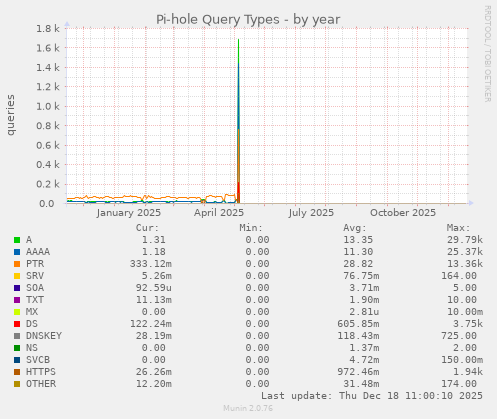The width and height of the screenshot is (497, 419).
Task: Click the 'SVCB' legend label
Action: point(38,360)
